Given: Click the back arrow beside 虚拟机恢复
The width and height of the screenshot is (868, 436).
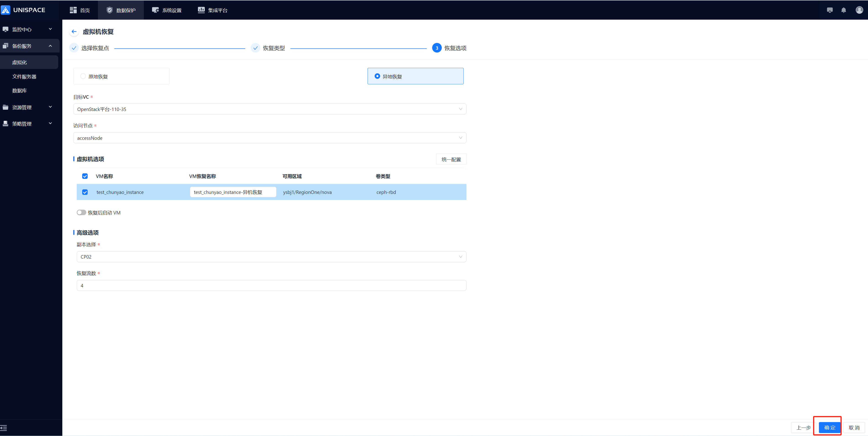Looking at the screenshot, I should [x=74, y=31].
